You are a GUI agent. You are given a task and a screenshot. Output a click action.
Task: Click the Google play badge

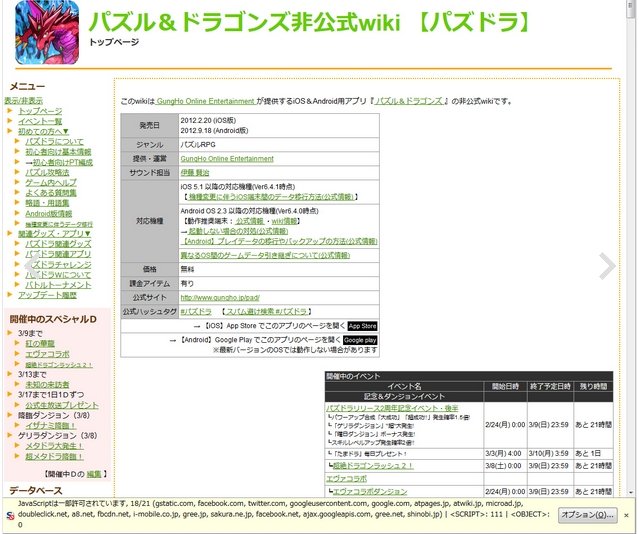pyautogui.click(x=360, y=340)
